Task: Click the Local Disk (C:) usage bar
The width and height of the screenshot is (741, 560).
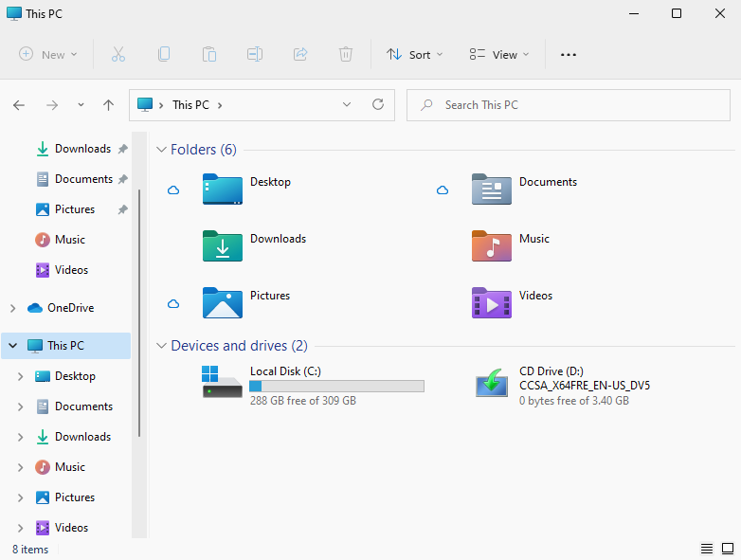Action: 337,386
